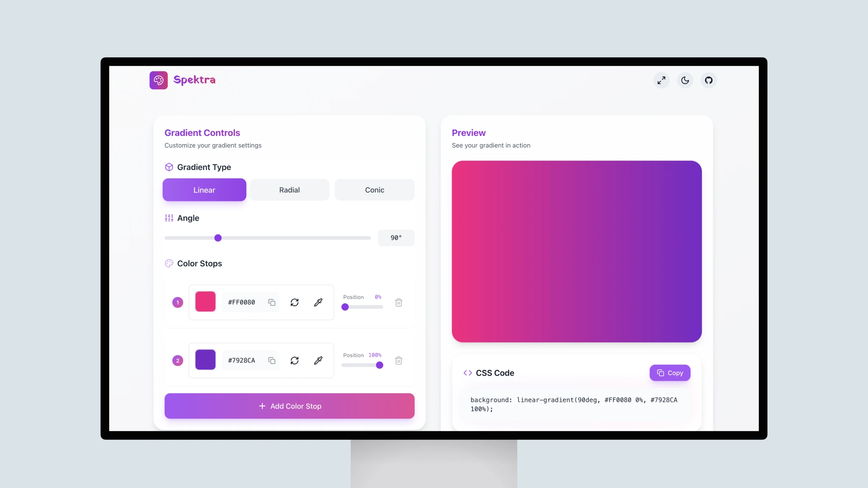868x488 pixels.
Task: Click the #FF0080 red color swatch
Action: [205, 303]
